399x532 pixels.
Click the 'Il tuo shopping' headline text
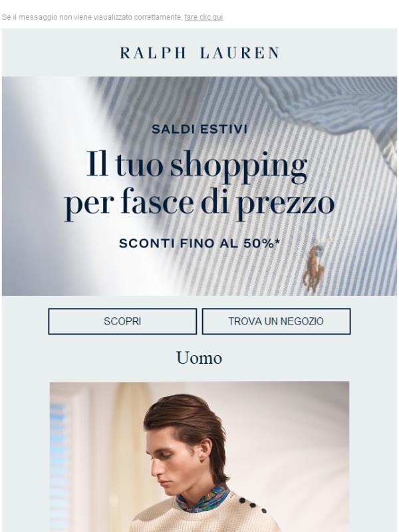coord(197,166)
